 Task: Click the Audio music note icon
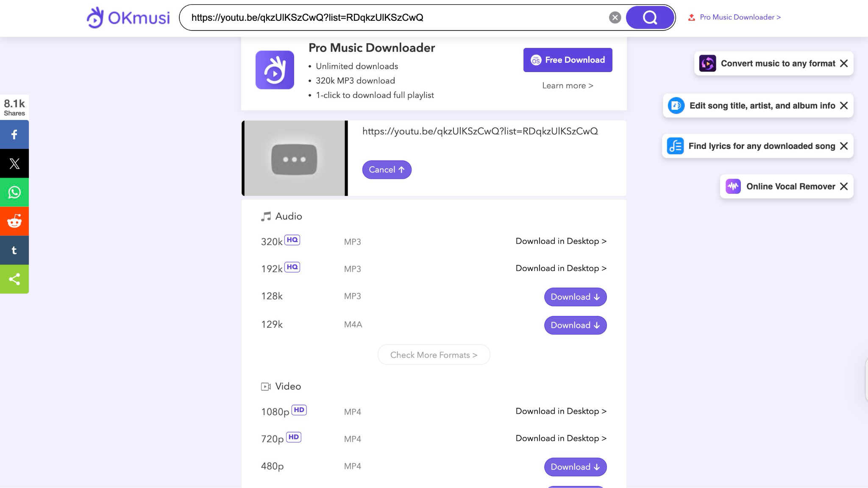pos(266,217)
